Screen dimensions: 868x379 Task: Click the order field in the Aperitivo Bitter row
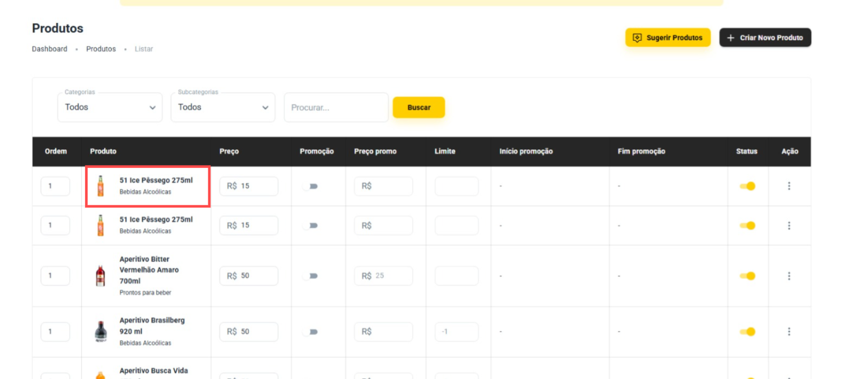(55, 276)
